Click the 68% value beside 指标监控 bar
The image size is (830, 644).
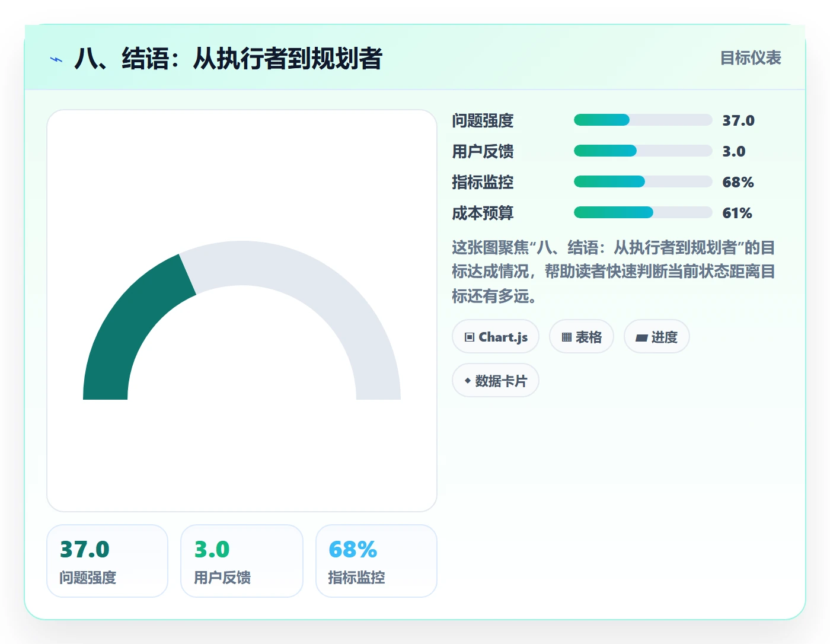pyautogui.click(x=738, y=182)
